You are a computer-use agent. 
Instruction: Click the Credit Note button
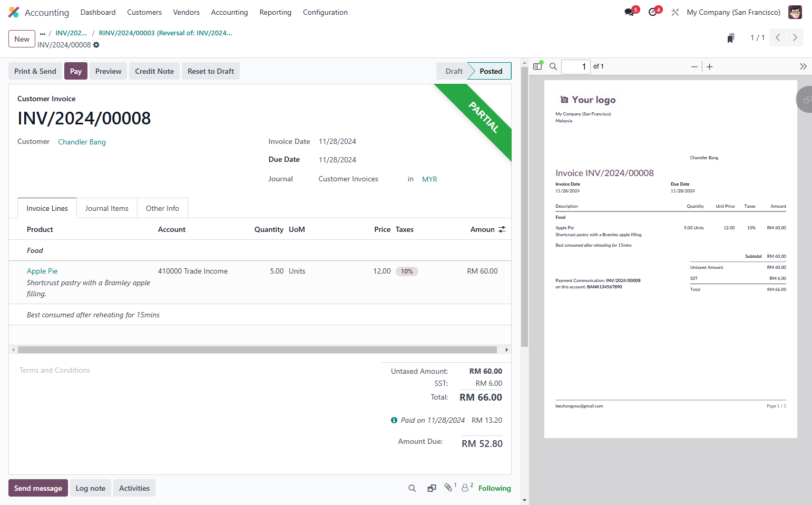tap(154, 71)
